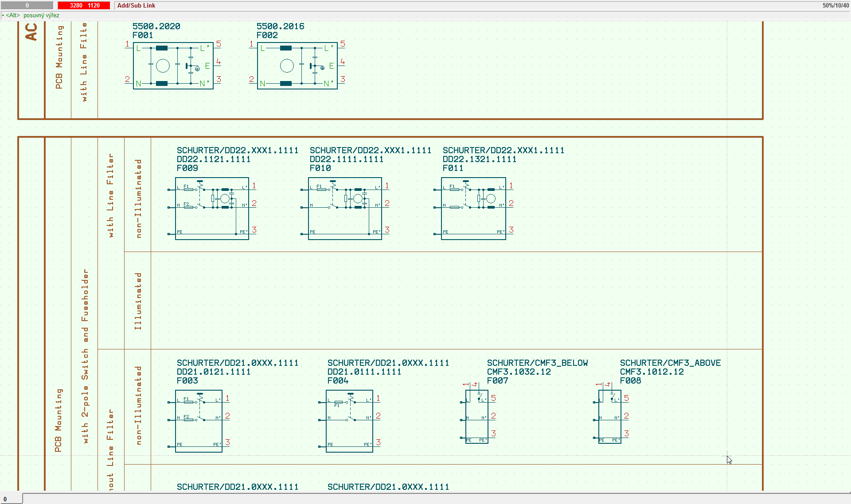851x504 pixels.
Task: Select the F010 power entry module symbol
Action: coord(345,209)
